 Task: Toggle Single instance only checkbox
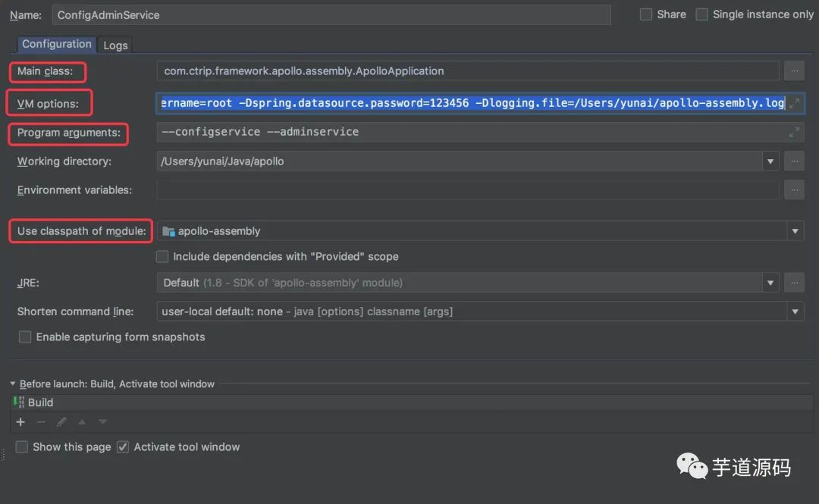click(702, 14)
